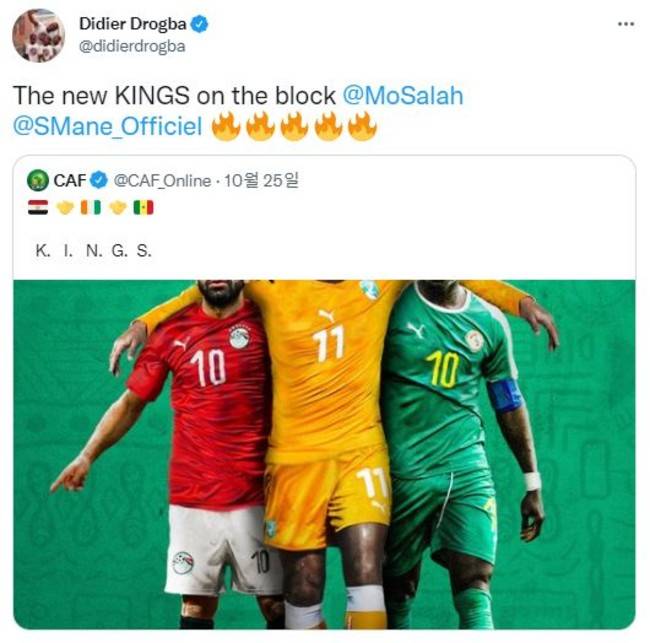Click the Senegal flag emoji

point(143,207)
